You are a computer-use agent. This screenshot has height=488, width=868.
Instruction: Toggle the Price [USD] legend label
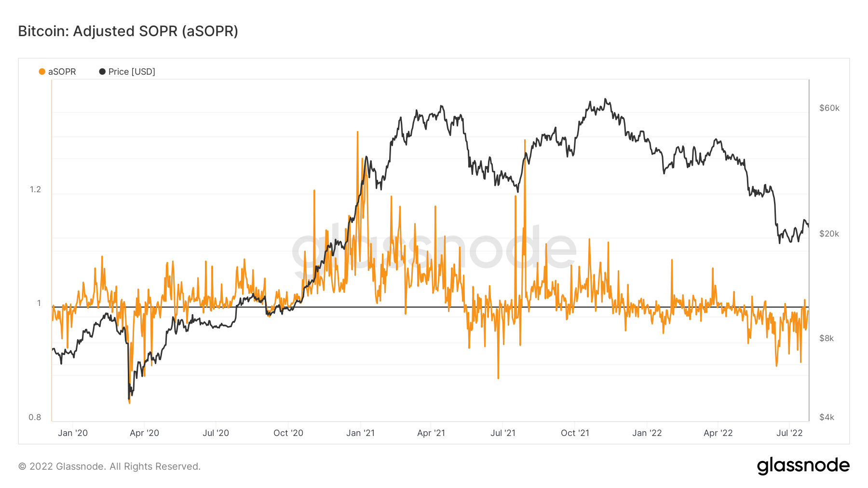(x=132, y=72)
